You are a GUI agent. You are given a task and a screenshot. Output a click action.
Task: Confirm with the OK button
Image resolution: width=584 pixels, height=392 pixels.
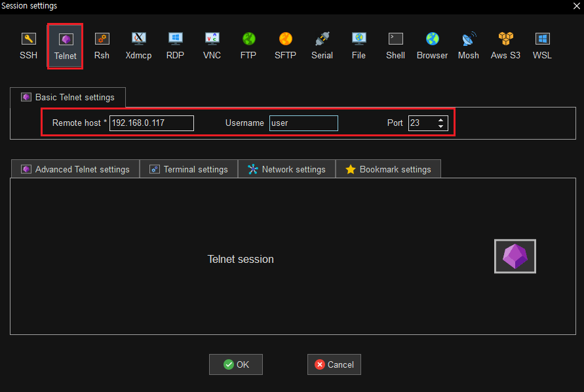tap(236, 364)
